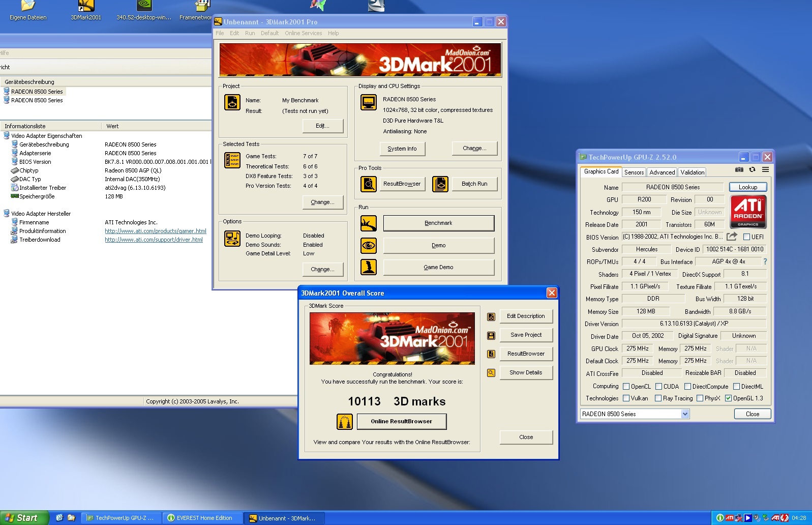Viewport: 812px width, 525px height.
Task: Toggle the Ray Tracing checkbox
Action: 658,398
